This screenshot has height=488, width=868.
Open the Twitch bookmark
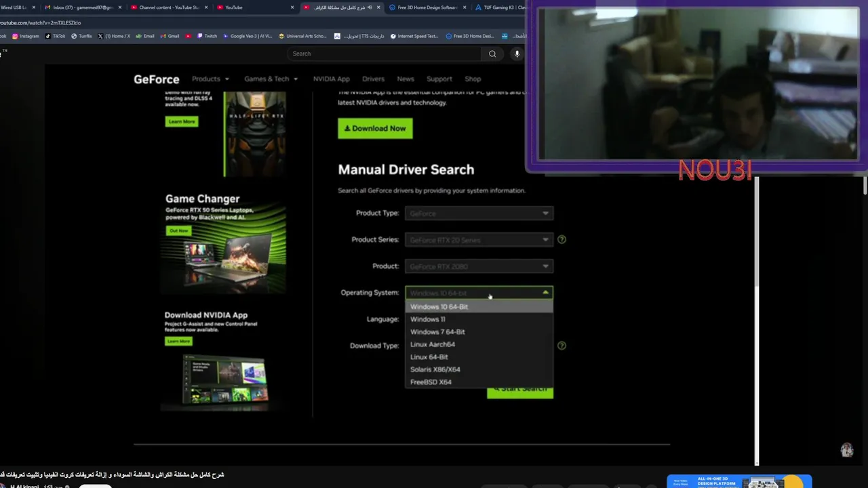tap(207, 36)
